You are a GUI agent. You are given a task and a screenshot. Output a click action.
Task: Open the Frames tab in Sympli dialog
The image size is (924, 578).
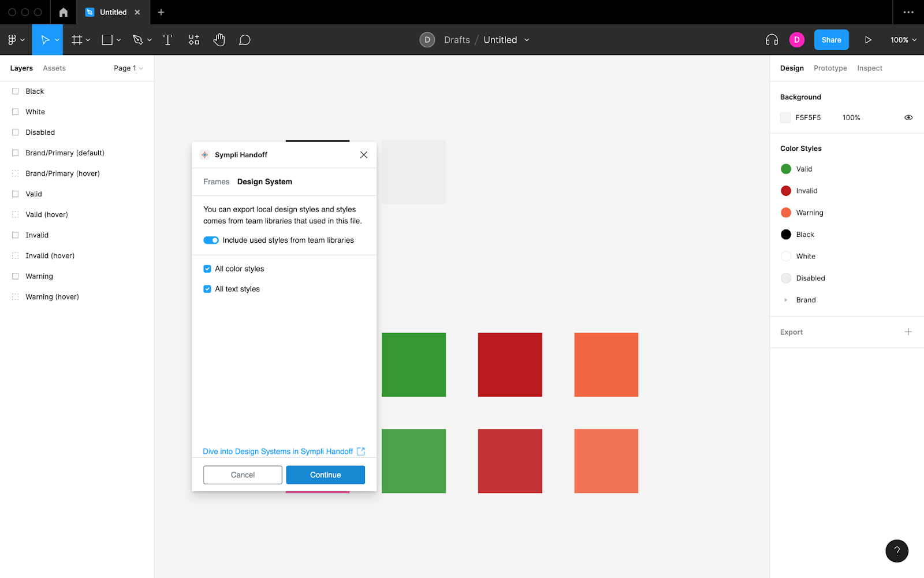click(217, 181)
